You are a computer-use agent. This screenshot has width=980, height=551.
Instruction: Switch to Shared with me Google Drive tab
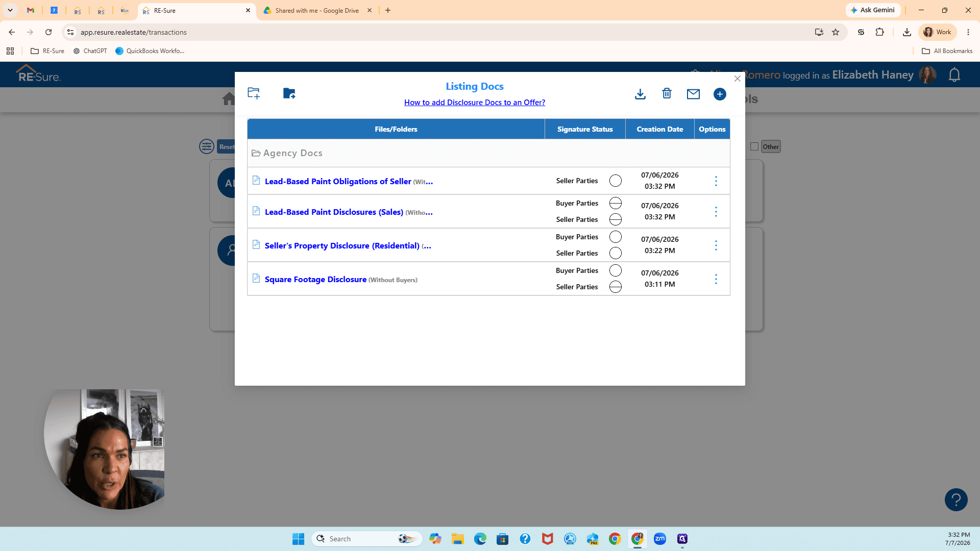click(x=317, y=10)
